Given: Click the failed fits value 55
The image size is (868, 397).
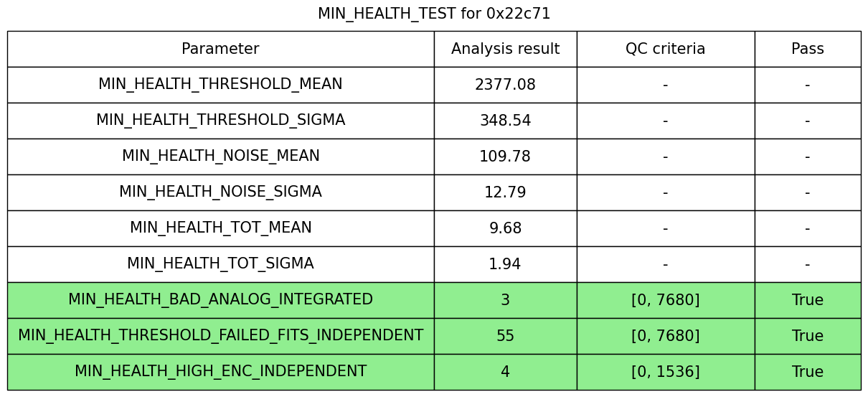Looking at the screenshot, I should (x=505, y=336).
